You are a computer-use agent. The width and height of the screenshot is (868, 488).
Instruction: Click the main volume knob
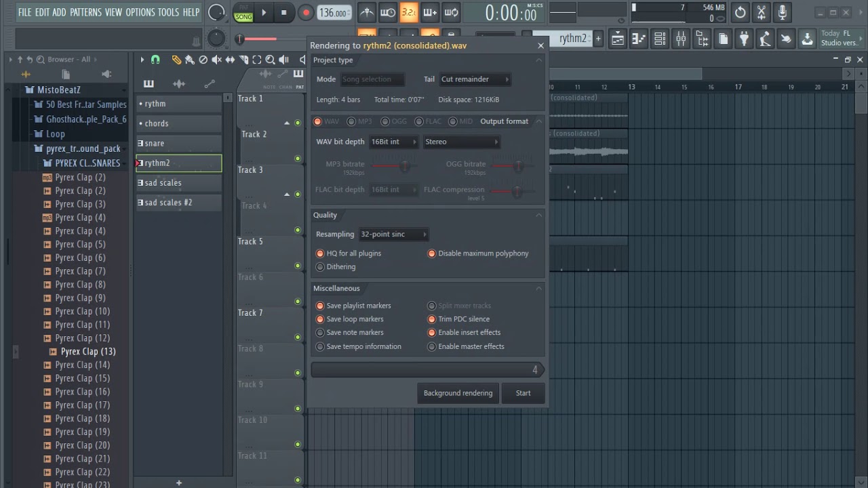(x=216, y=12)
